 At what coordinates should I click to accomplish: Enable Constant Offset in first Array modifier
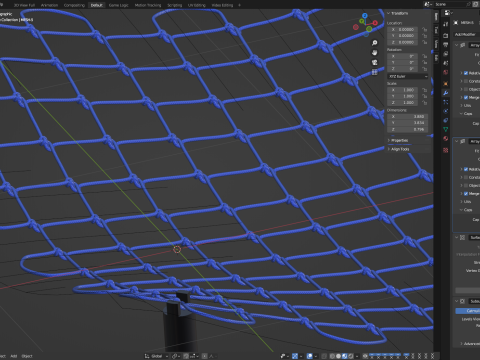coord(466,81)
